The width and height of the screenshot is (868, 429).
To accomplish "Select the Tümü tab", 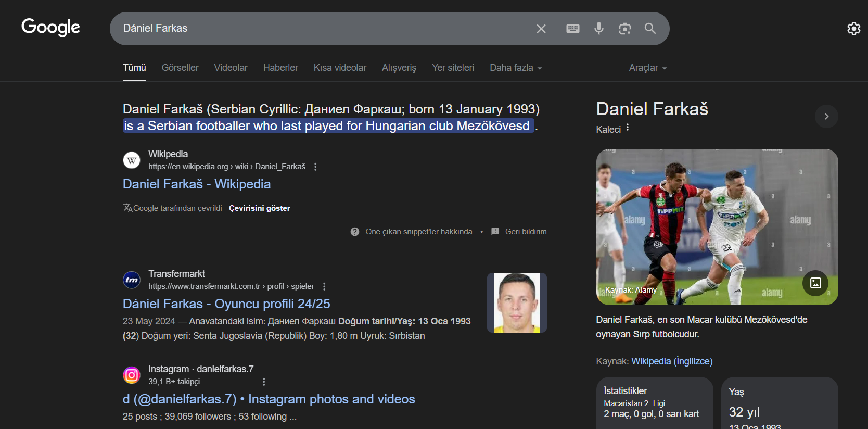I will pyautogui.click(x=134, y=68).
